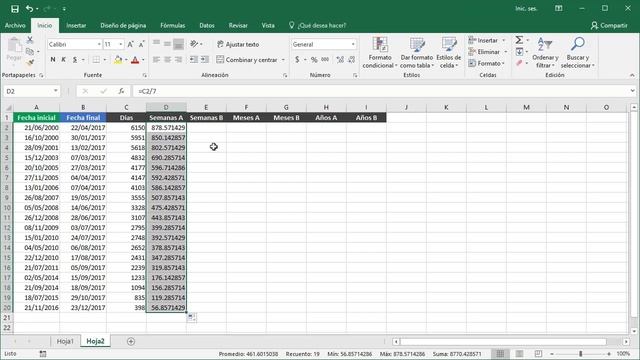
Task: Switch to Page Layout view in status bar
Action: 520,354
